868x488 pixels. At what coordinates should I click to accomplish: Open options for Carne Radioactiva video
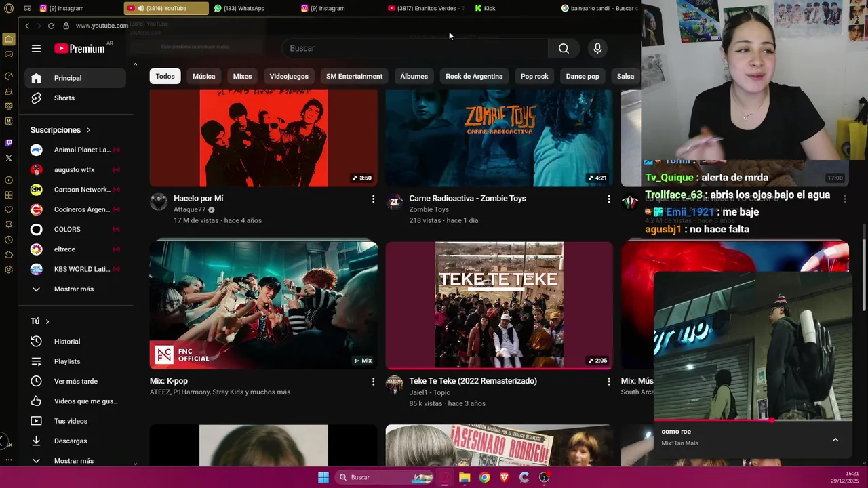[608, 199]
